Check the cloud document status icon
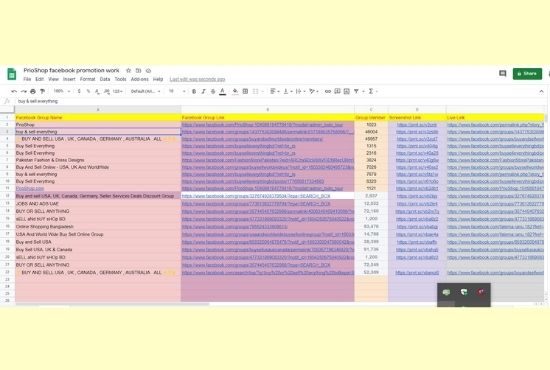This screenshot has width=550, height=370. coord(148,70)
